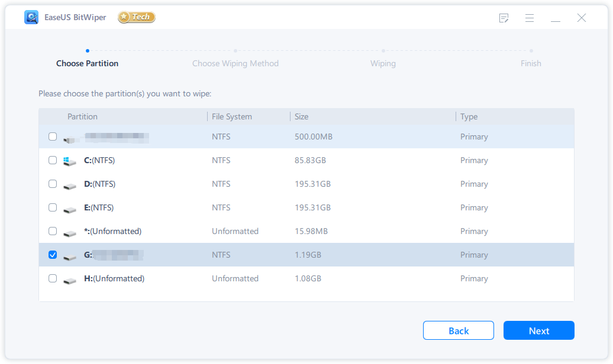The height and width of the screenshot is (364, 613).
Task: Click the File System column header
Action: click(231, 116)
